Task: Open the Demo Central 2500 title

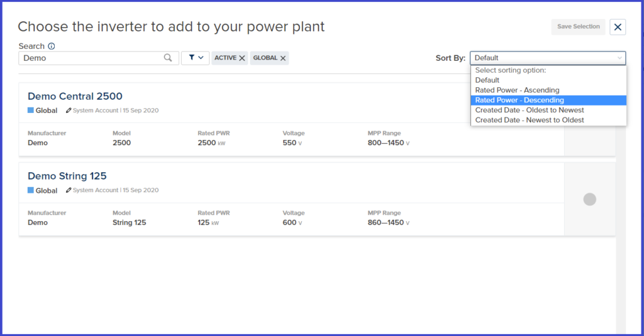Action: [75, 96]
